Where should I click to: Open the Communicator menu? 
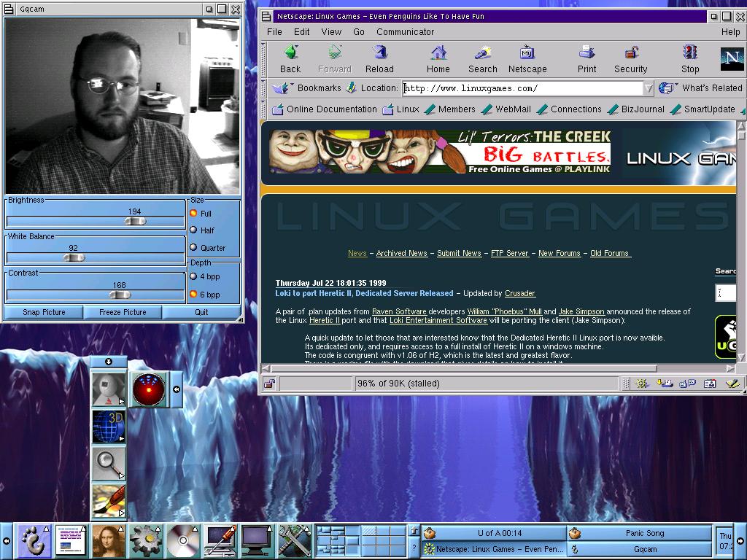[x=405, y=32]
